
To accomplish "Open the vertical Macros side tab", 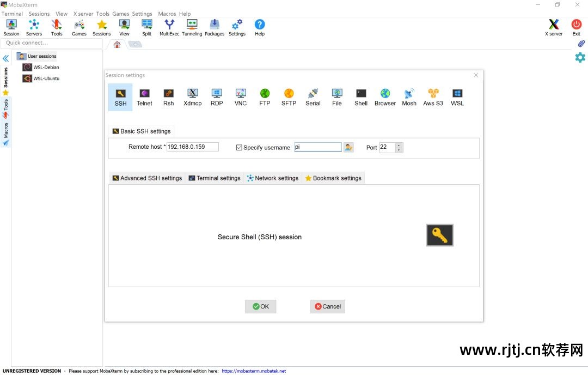I will click(5, 134).
